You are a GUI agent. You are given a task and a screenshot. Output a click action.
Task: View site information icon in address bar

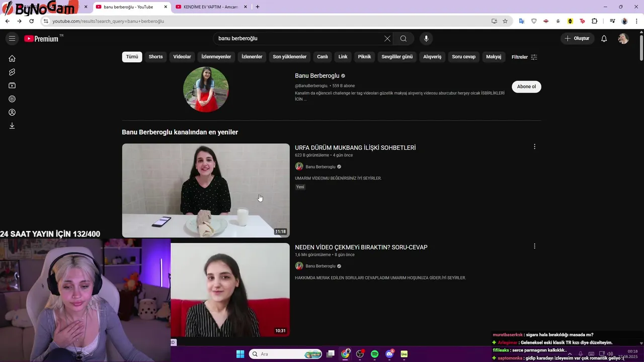click(46, 21)
